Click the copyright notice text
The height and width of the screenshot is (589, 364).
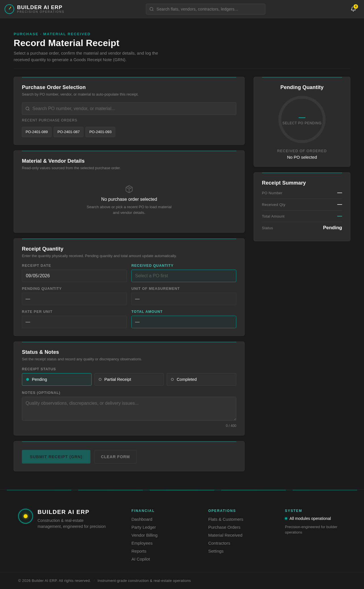(x=54, y=581)
